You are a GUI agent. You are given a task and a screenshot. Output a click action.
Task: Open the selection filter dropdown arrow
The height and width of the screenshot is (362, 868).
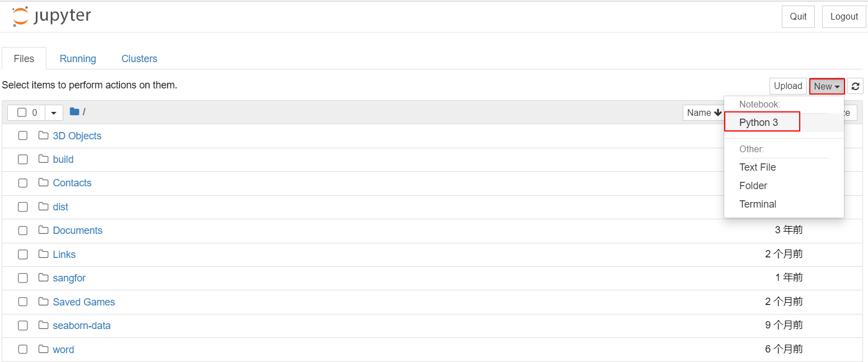(54, 112)
